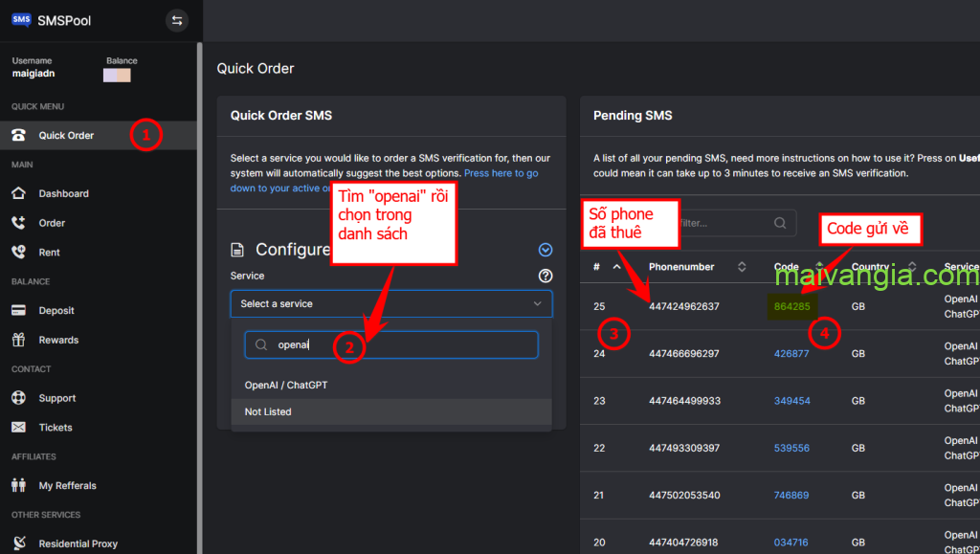Click the Deposit card icon

[x=18, y=310]
